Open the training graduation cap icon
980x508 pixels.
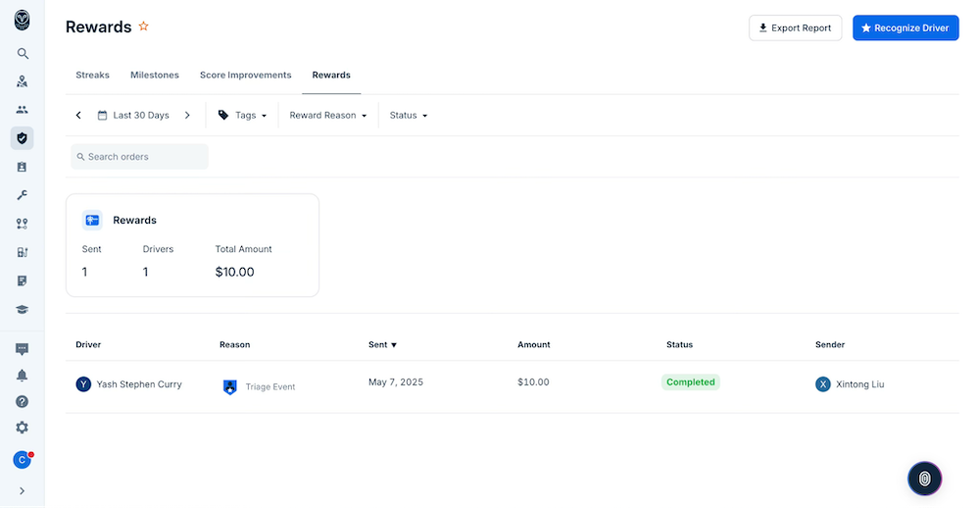point(23,310)
